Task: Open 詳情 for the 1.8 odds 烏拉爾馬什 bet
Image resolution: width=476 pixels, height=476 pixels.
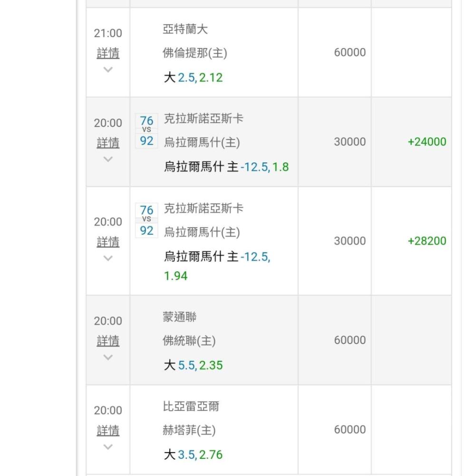Action: tap(108, 143)
